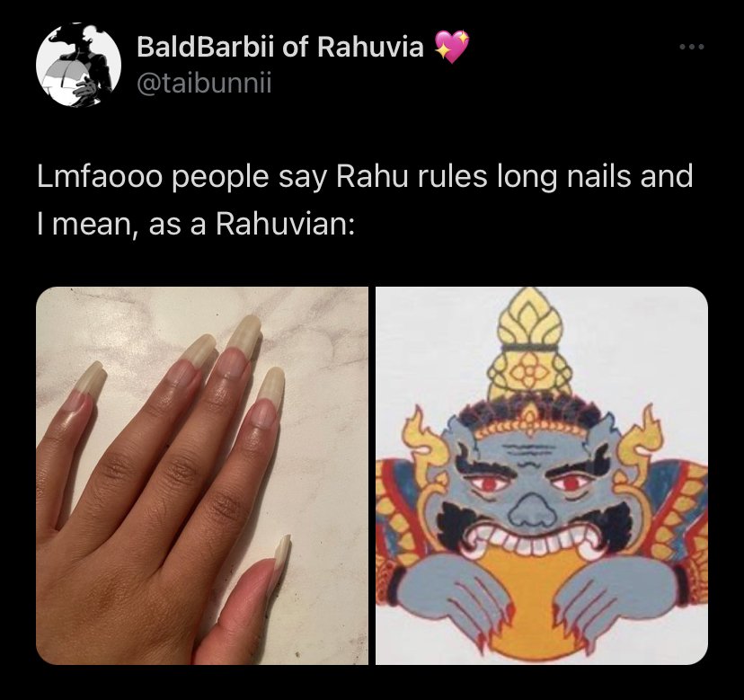Open the three-dot more options menu
The height and width of the screenshot is (700, 744).
(x=691, y=47)
